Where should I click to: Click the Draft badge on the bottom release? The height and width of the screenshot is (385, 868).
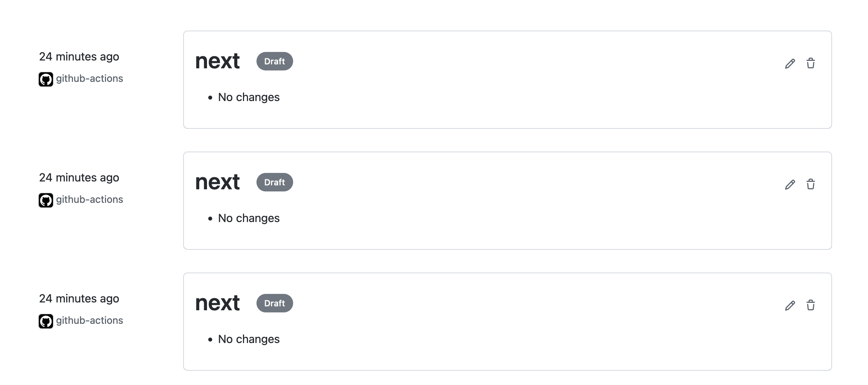click(274, 303)
